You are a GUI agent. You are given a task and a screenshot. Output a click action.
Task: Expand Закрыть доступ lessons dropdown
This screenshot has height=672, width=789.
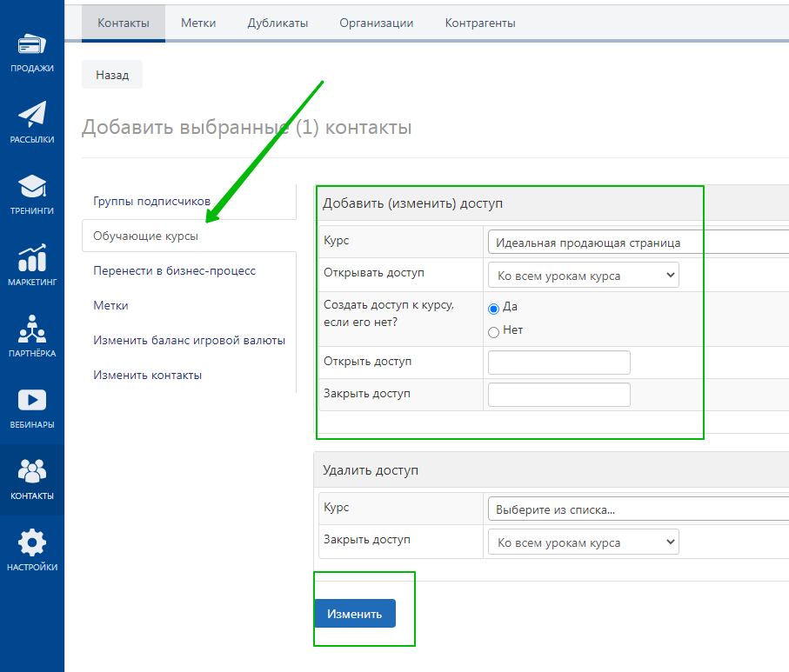(583, 542)
